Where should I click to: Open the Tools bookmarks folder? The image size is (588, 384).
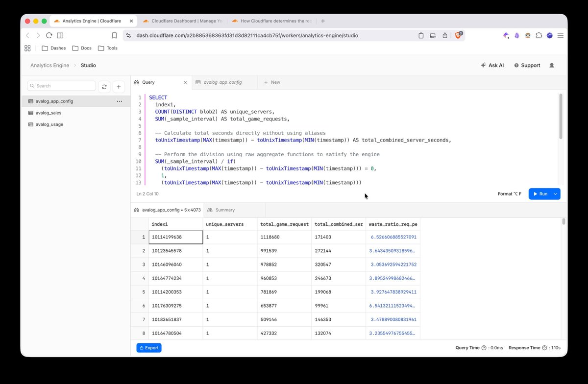(108, 48)
